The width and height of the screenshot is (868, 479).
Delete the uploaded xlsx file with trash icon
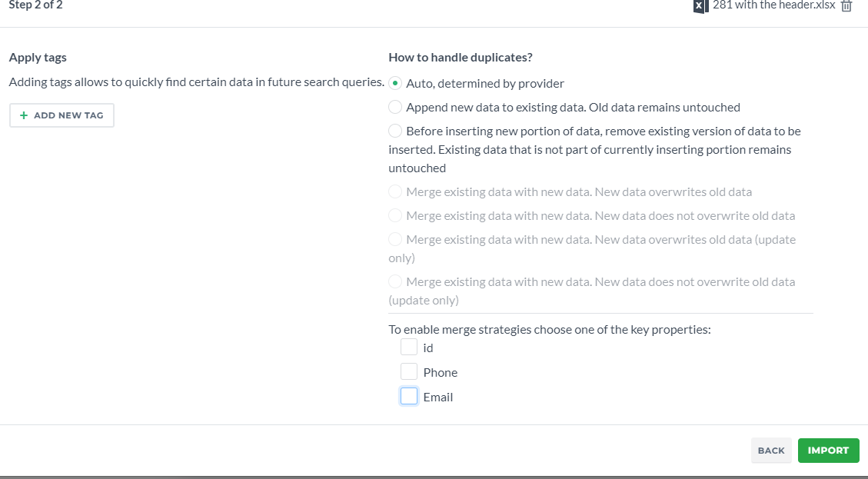pos(846,6)
